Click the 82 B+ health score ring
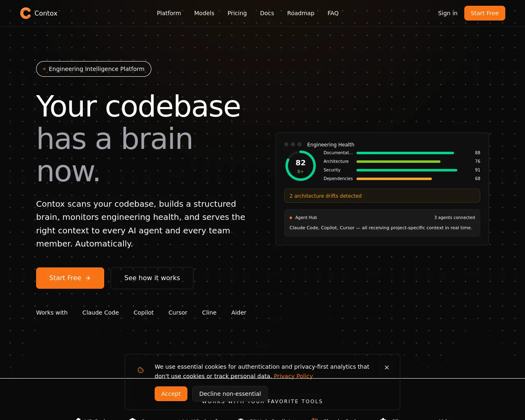 click(x=301, y=166)
